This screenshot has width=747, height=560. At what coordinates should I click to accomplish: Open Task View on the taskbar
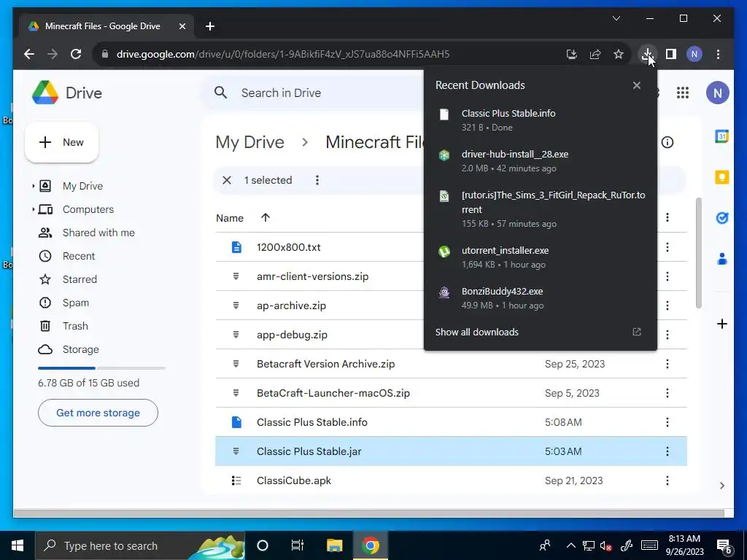pyautogui.click(x=298, y=545)
